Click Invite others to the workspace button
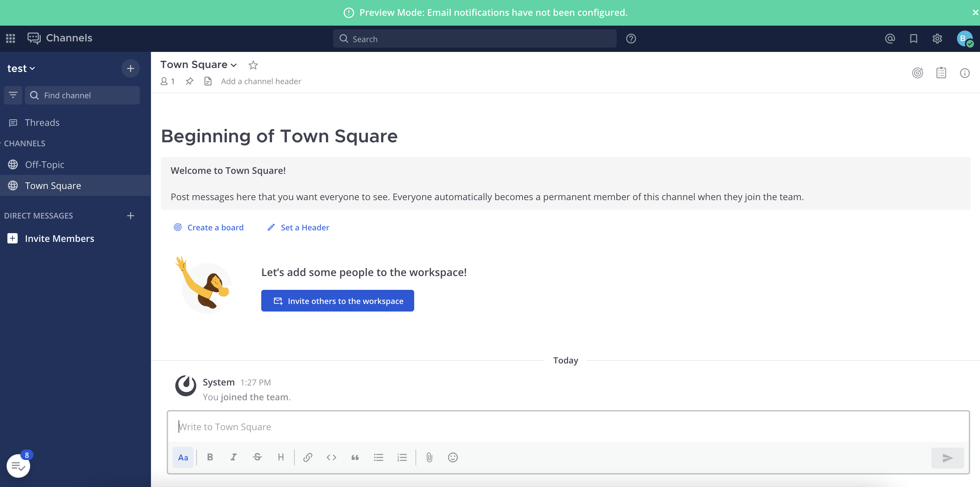The height and width of the screenshot is (487, 980). (337, 300)
